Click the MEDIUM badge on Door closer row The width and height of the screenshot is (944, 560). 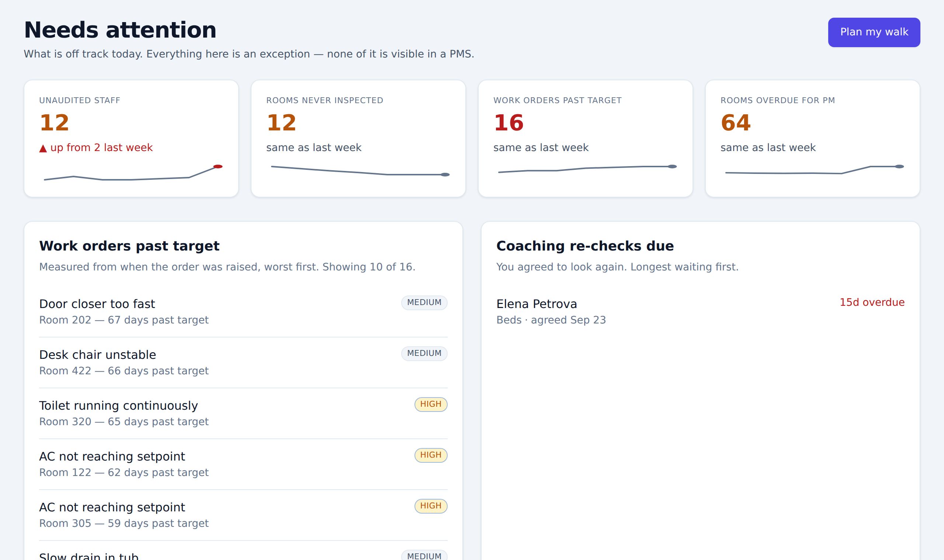pyautogui.click(x=424, y=302)
